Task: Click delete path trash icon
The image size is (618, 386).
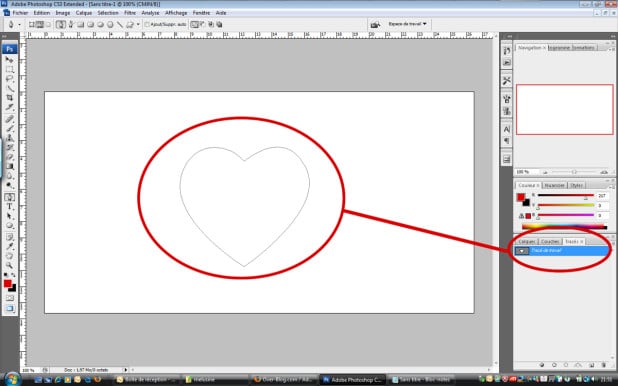Action: (x=603, y=365)
